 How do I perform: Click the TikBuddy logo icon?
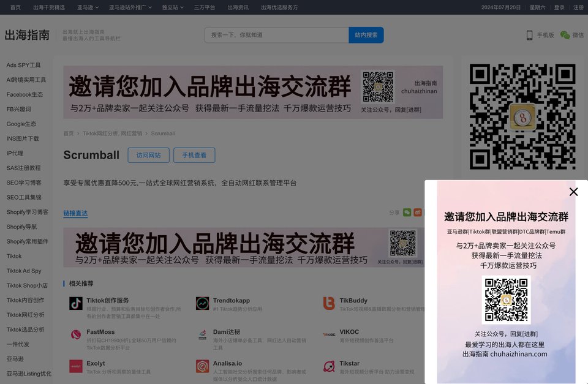[329, 303]
